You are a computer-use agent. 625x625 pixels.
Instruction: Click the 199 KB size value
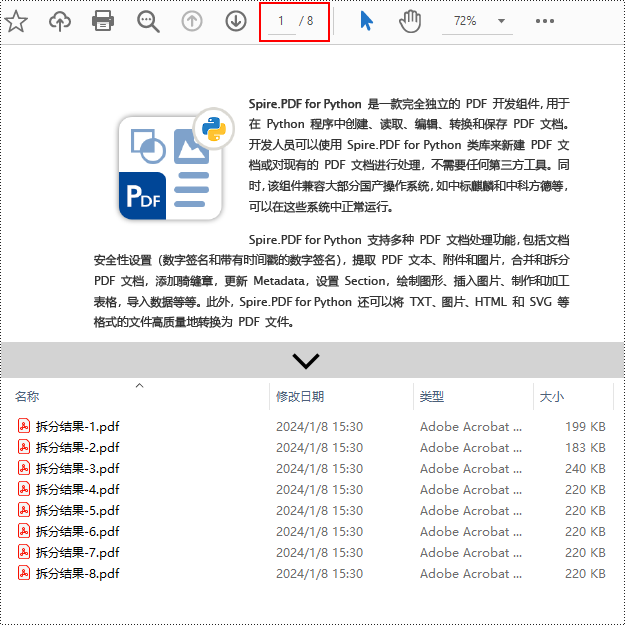(x=585, y=426)
